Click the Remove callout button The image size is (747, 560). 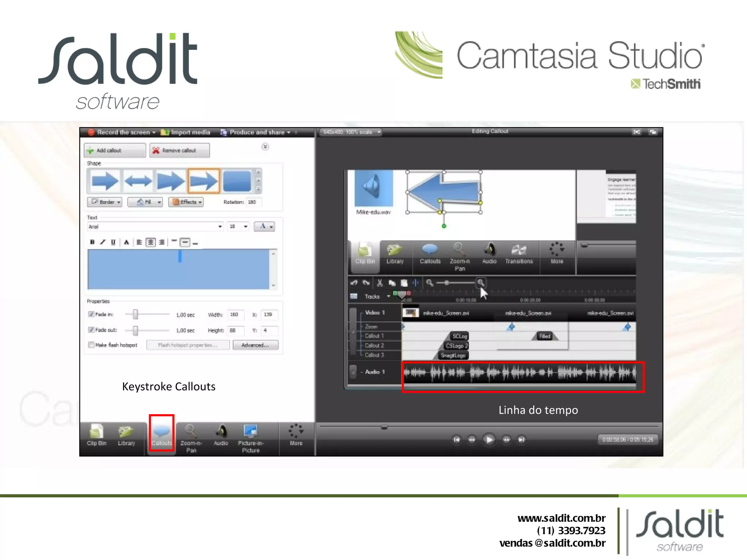pyautogui.click(x=179, y=150)
